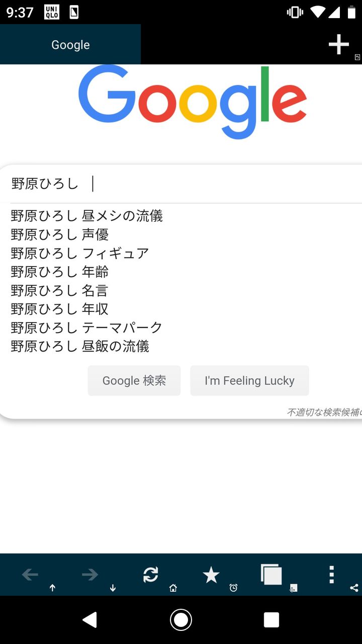Image resolution: width=362 pixels, height=644 pixels.
Task: Click I'm Feeling Lucky
Action: (249, 380)
